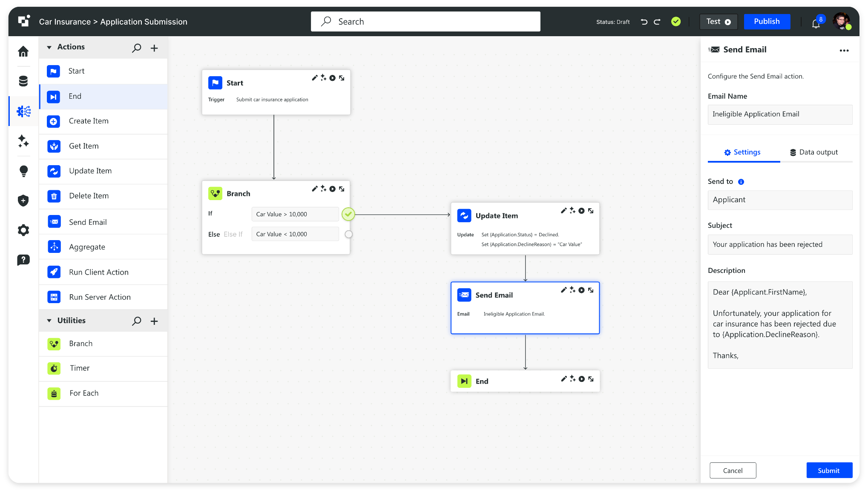Click the green checkmark toggle on Branch If
This screenshot has height=493, width=868.
tap(349, 214)
